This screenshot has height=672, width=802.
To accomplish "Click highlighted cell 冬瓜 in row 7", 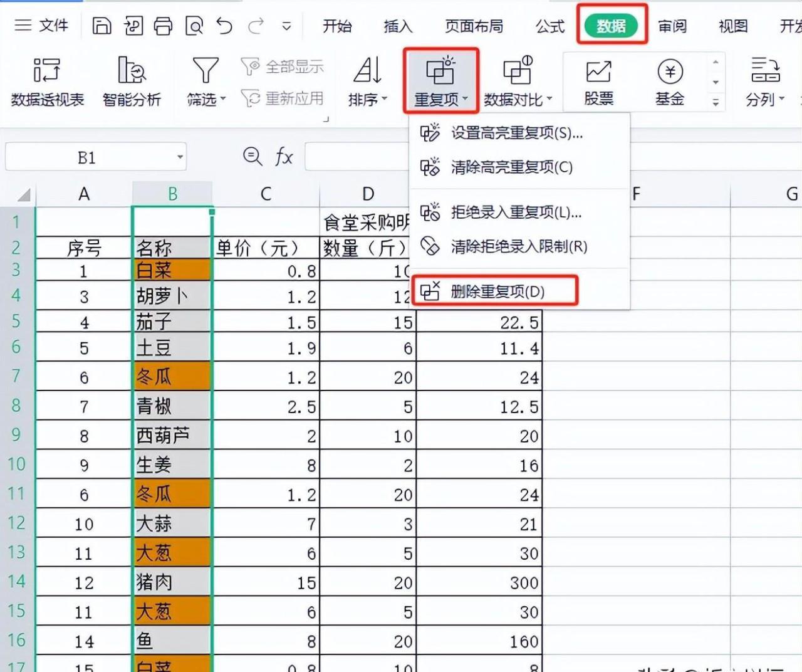I will click(172, 377).
